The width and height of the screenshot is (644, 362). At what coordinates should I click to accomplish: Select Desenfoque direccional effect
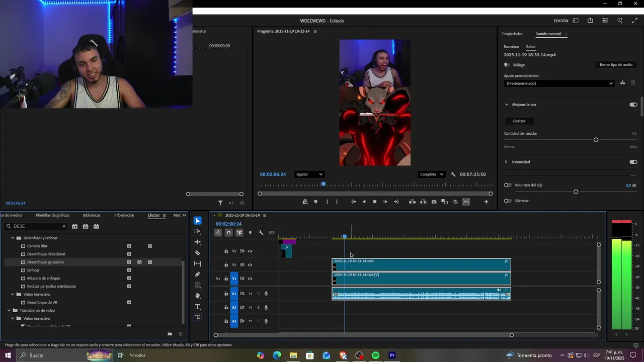click(x=46, y=254)
